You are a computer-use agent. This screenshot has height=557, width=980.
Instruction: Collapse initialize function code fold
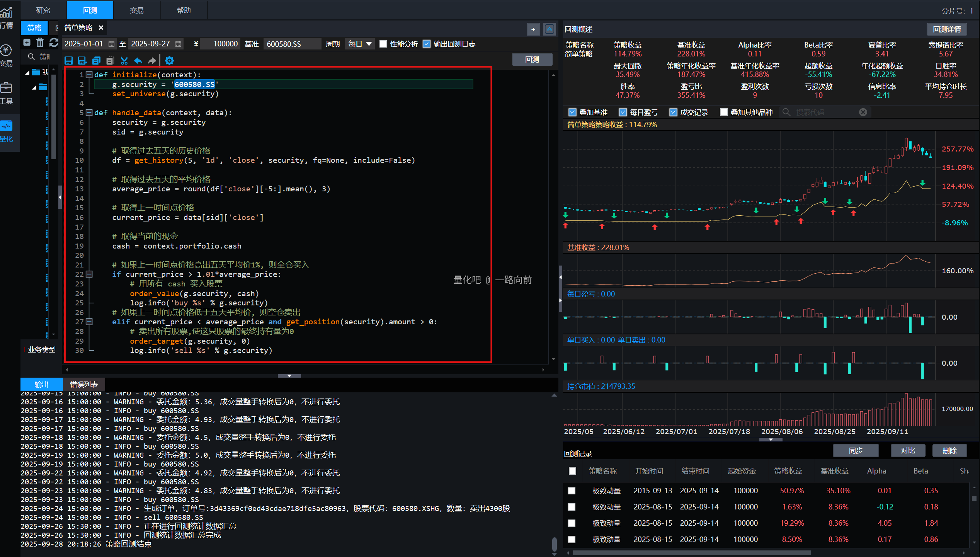tap(89, 75)
